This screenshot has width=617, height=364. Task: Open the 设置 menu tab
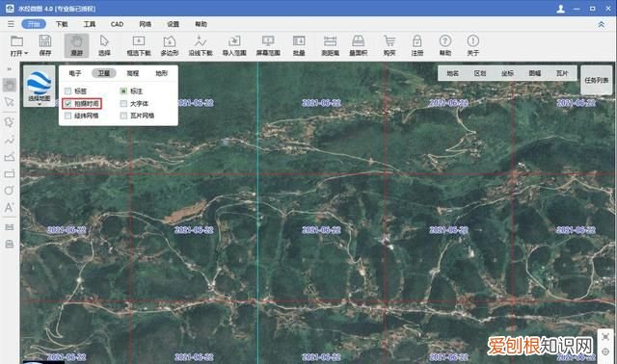(174, 24)
